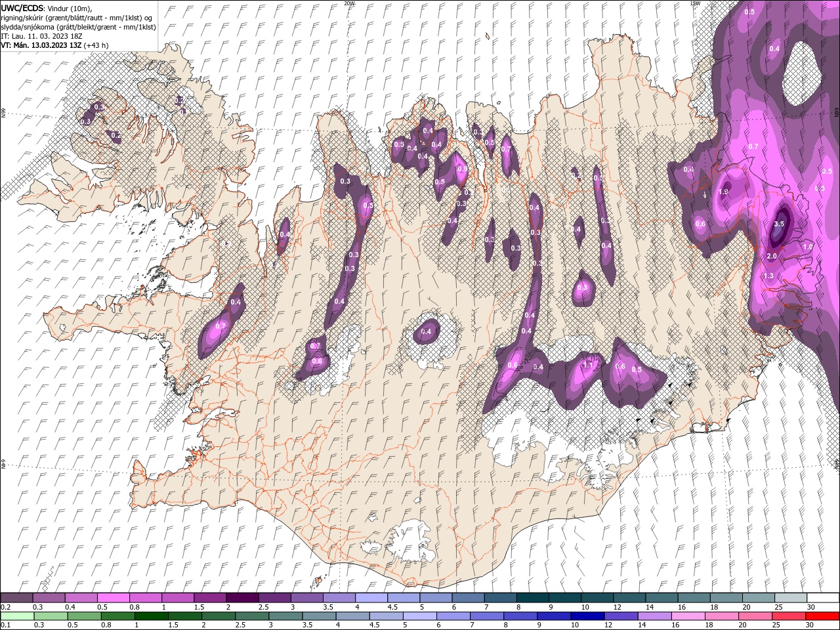840x630 pixels.
Task: Pick the bright pink swatch between 0.5 and 0.8 in the snow legend
Action: [113, 598]
